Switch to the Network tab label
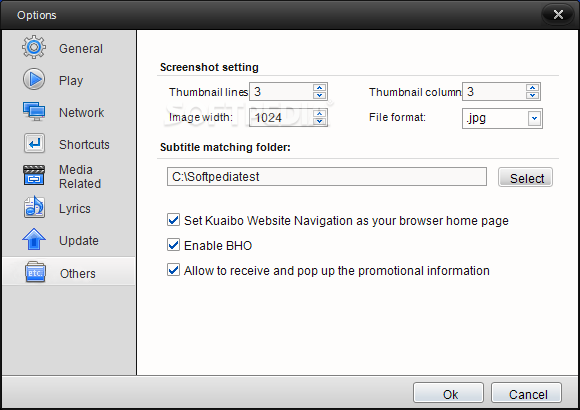The image size is (580, 410). [x=81, y=112]
